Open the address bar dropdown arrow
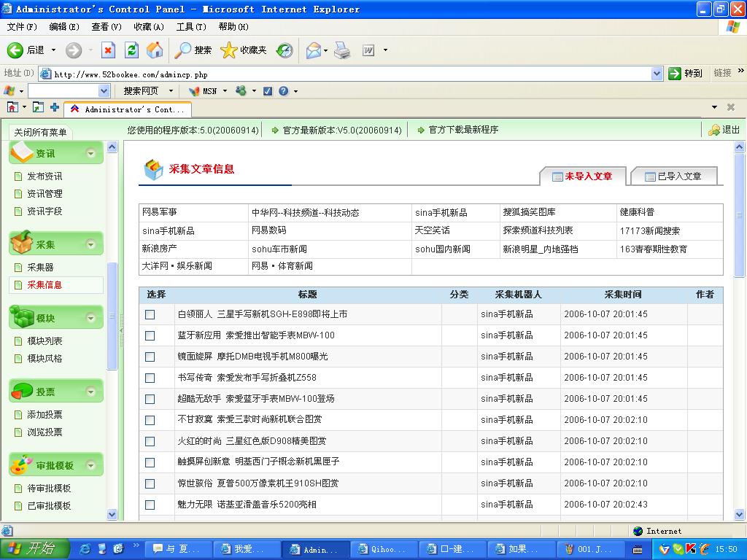This screenshot has width=747, height=560. point(657,74)
